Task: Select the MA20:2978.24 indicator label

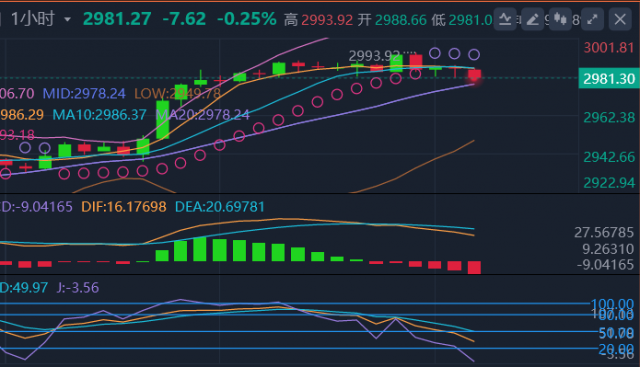Action: tap(203, 115)
